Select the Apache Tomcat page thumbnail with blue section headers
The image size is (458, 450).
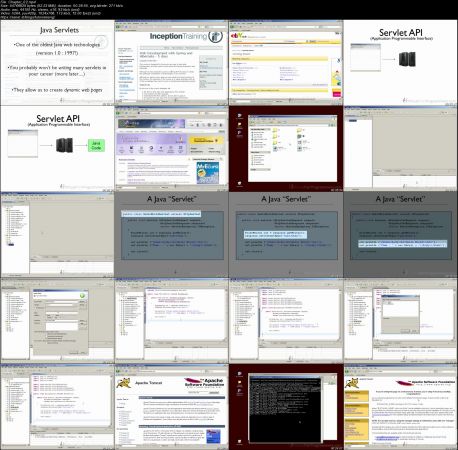click(x=171, y=406)
